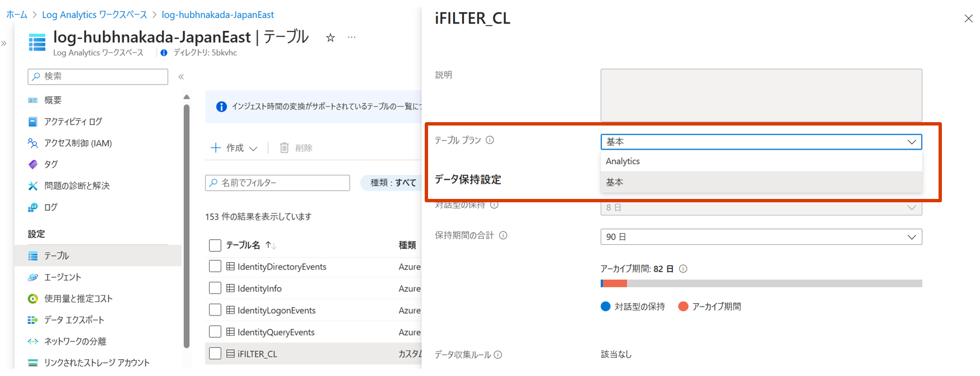Click sort arrows beside table name column
Screen dimensions: 980x376
[x=271, y=245]
